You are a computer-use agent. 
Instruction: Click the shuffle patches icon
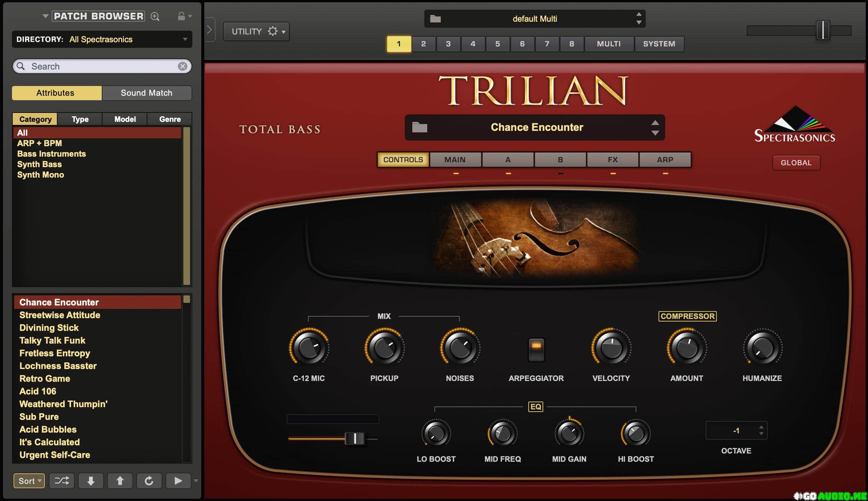click(x=62, y=480)
